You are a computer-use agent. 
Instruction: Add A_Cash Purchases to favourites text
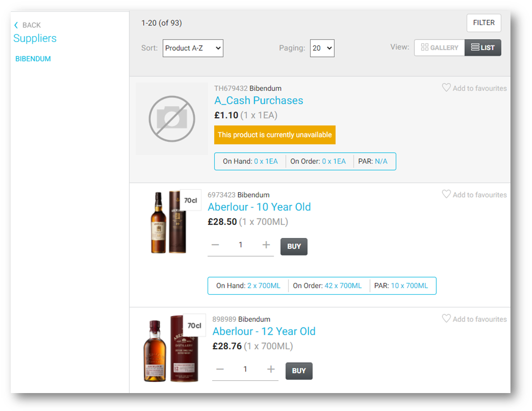point(479,88)
